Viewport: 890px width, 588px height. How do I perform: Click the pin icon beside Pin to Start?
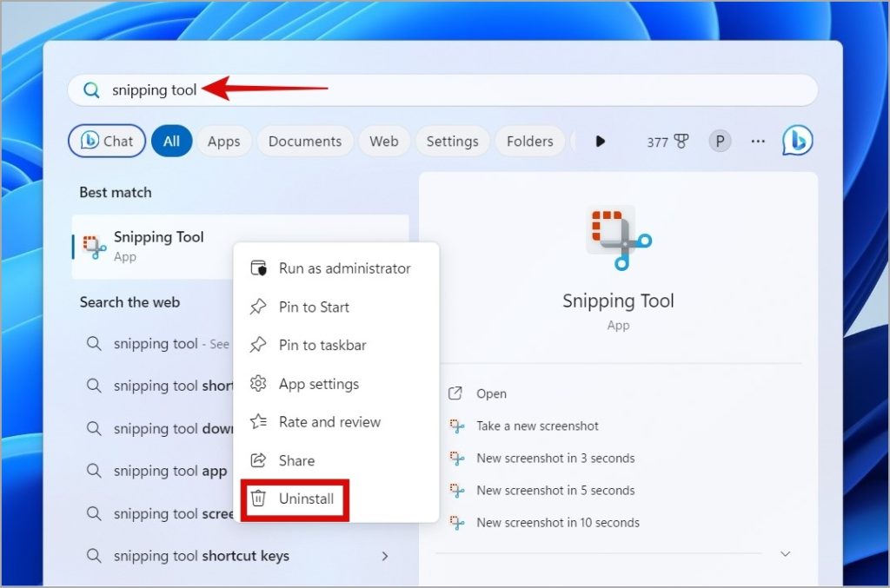(258, 307)
